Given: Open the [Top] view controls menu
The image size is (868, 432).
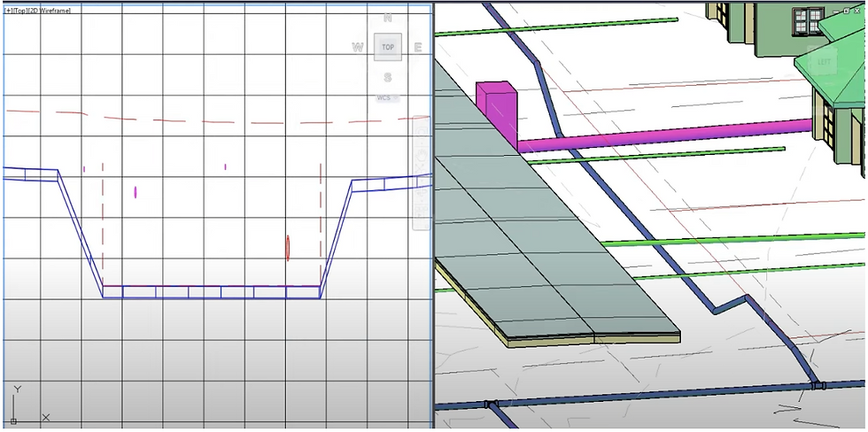Looking at the screenshot, I should point(19,11).
